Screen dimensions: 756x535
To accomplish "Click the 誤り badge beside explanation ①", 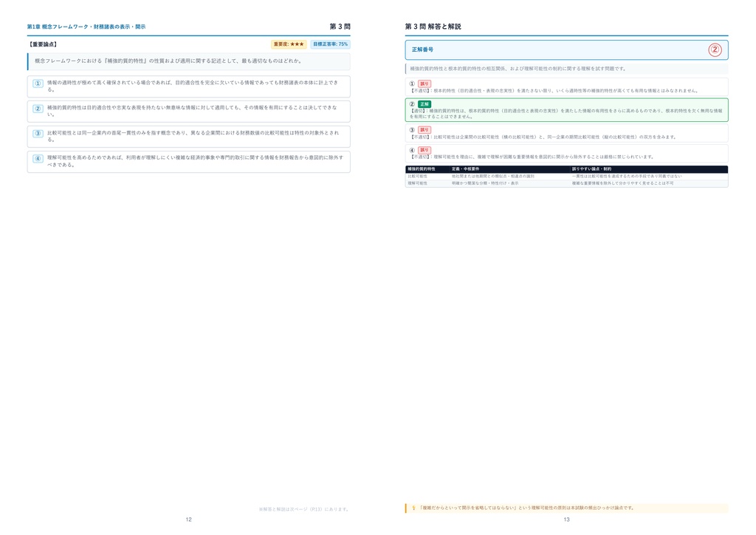I will tap(425, 84).
